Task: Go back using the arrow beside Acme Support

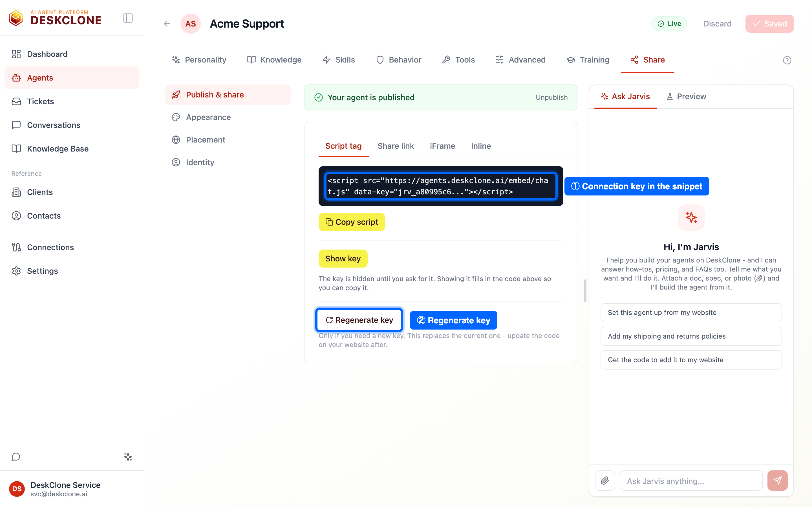Action: coord(167,24)
